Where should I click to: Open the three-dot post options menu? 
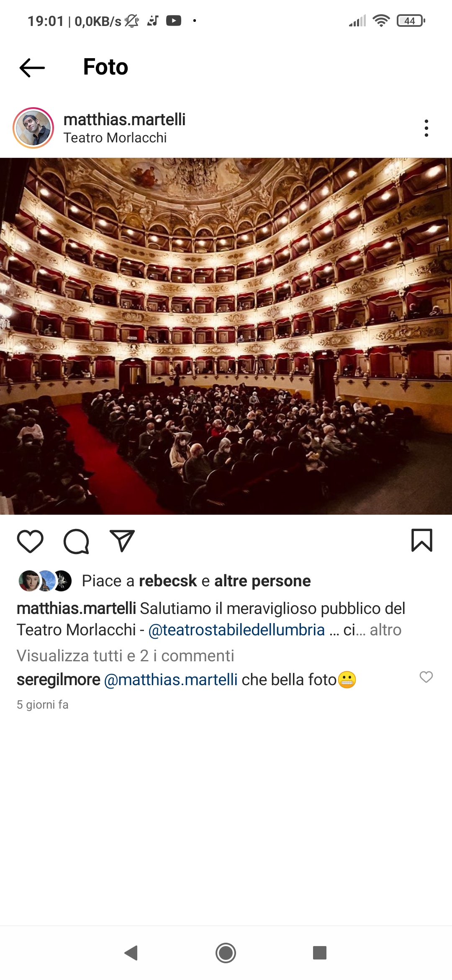coord(426,128)
